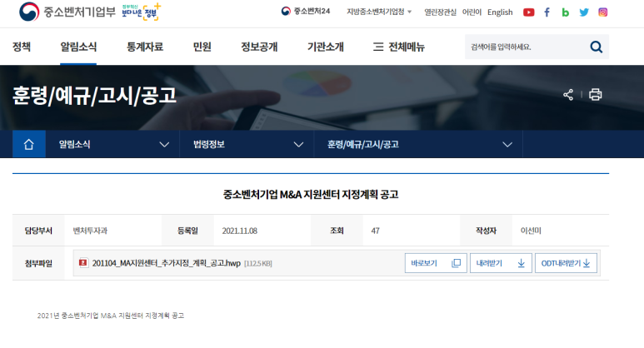Open the 열린장관실 link

(x=440, y=12)
